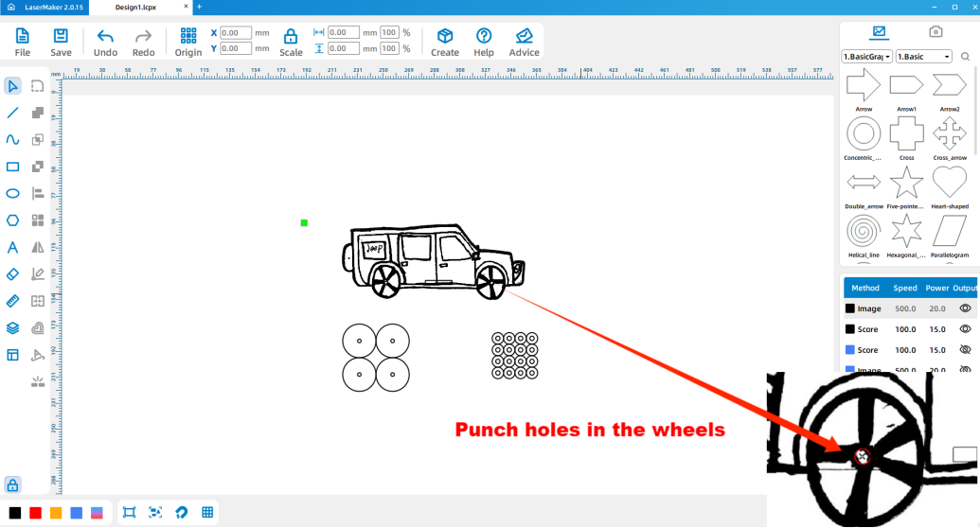Image resolution: width=980 pixels, height=528 pixels.
Task: Select the ellipse tool
Action: [x=12, y=194]
